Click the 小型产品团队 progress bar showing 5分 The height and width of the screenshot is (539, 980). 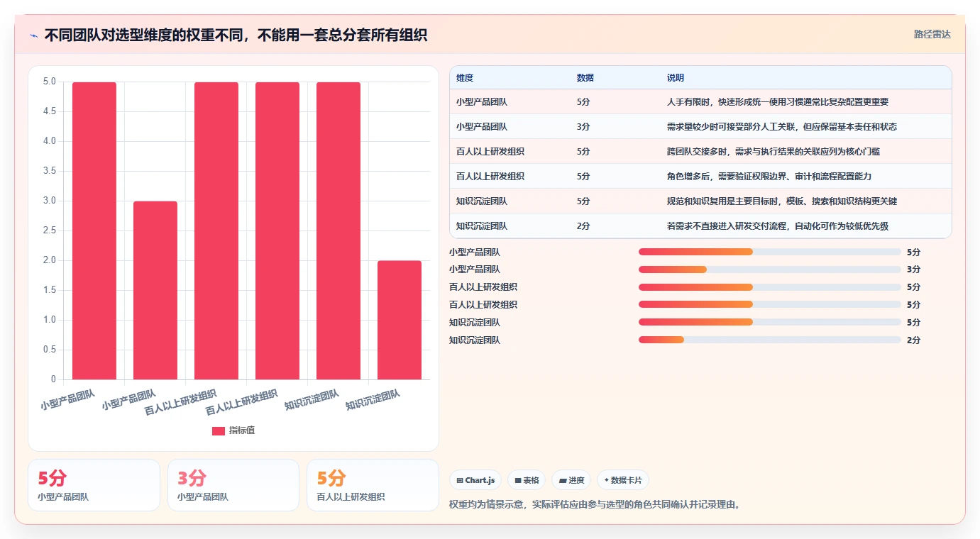pos(770,252)
